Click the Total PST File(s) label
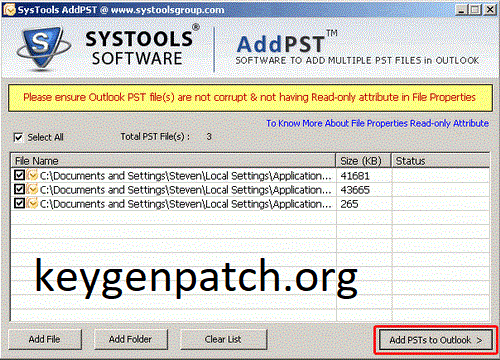 [x=155, y=137]
